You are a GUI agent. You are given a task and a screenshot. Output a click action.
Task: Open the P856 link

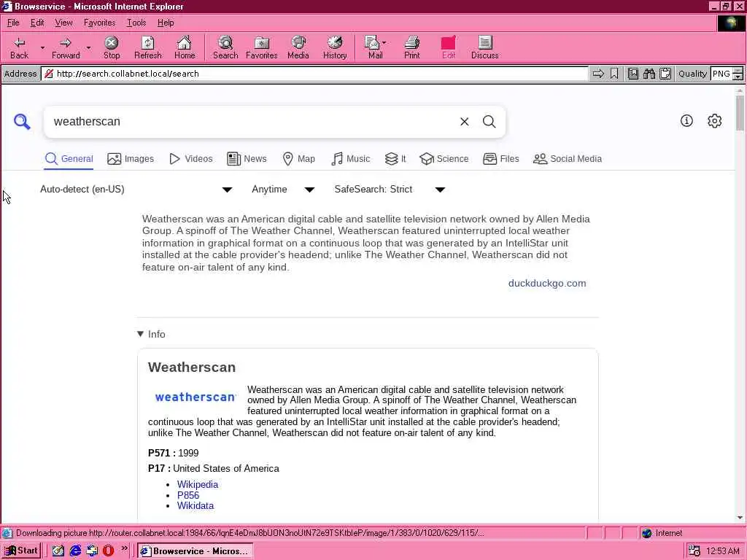coord(188,495)
